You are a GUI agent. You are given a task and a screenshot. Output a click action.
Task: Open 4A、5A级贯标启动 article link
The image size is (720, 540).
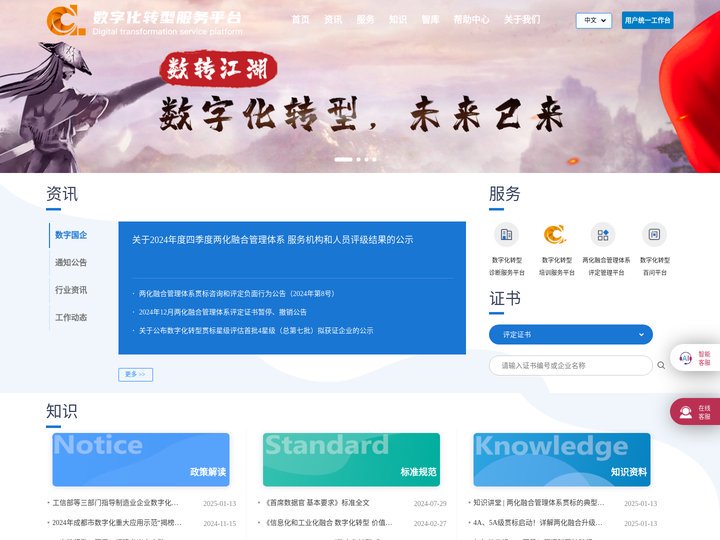point(537,523)
